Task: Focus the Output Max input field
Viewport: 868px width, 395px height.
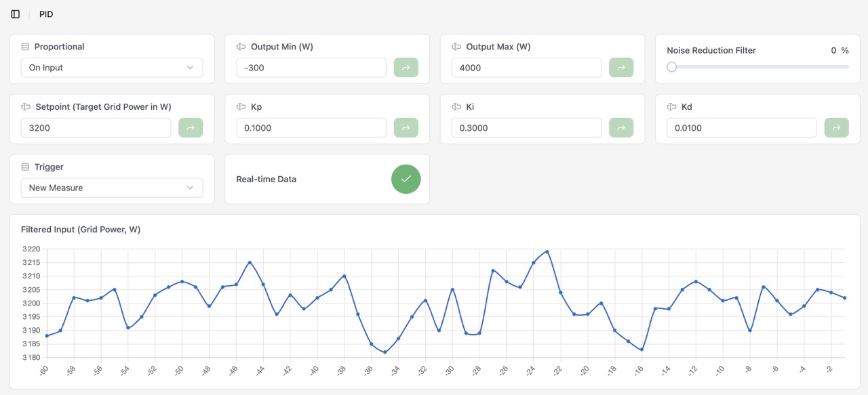Action: coord(526,68)
